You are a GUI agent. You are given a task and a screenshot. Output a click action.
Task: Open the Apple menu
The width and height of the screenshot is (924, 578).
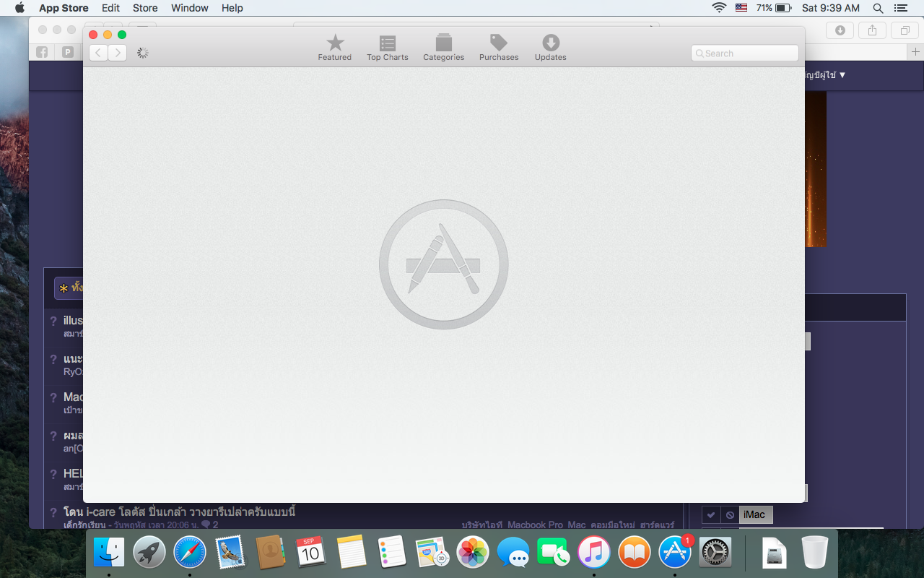point(19,8)
